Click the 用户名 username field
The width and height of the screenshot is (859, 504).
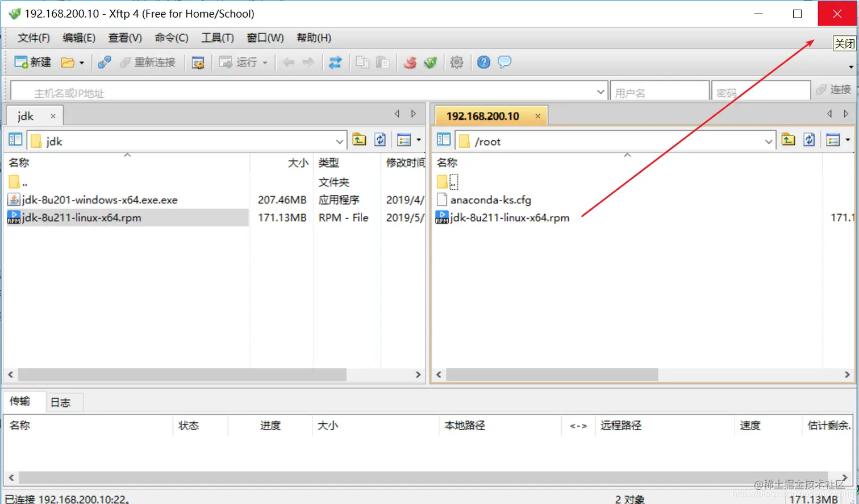(660, 92)
